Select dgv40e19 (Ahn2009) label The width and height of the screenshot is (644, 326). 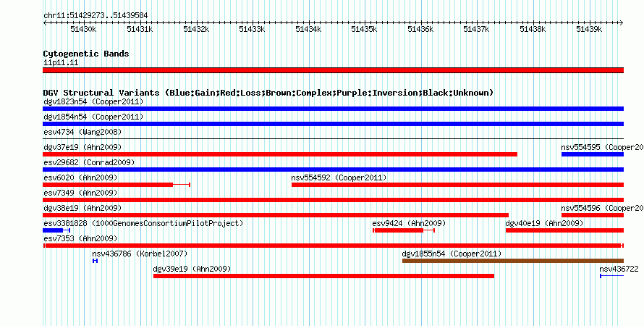(x=544, y=223)
